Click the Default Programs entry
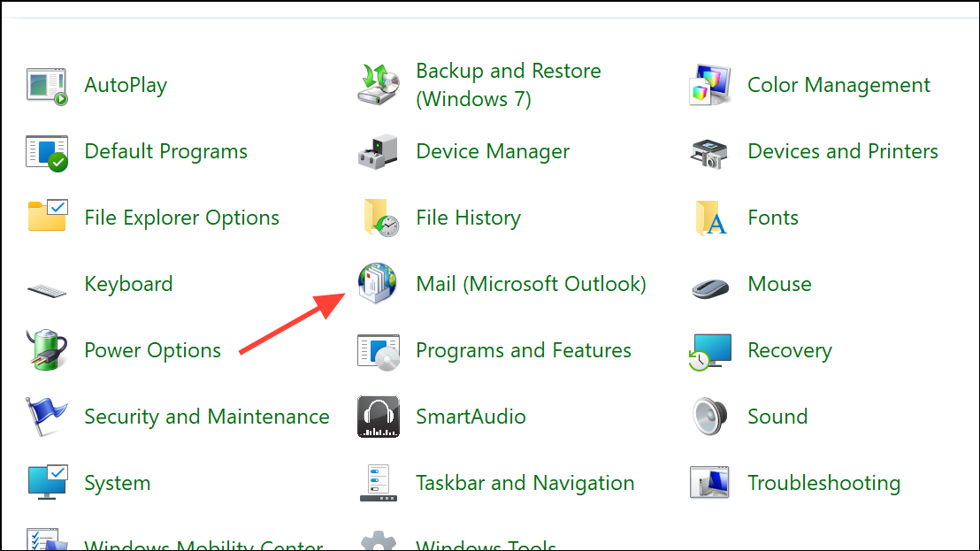This screenshot has width=980, height=551. tap(165, 150)
